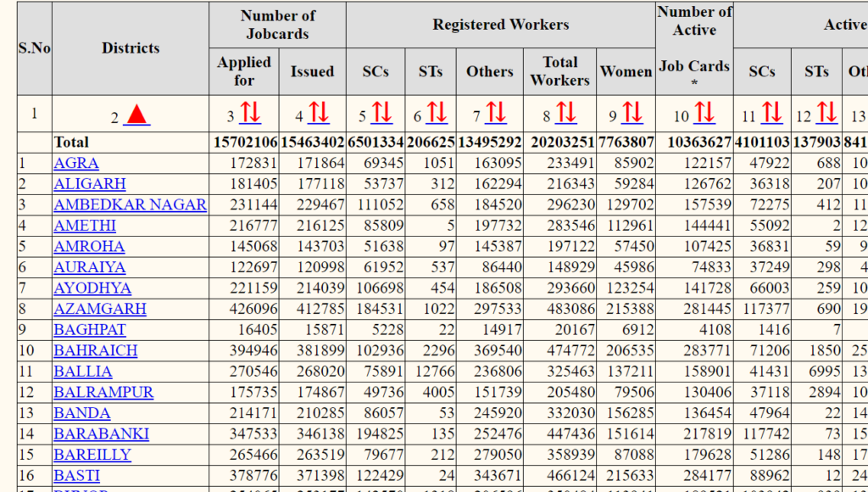Sort column 4 Issued arrows
Viewport: 868px width, 492px height.
click(x=319, y=113)
